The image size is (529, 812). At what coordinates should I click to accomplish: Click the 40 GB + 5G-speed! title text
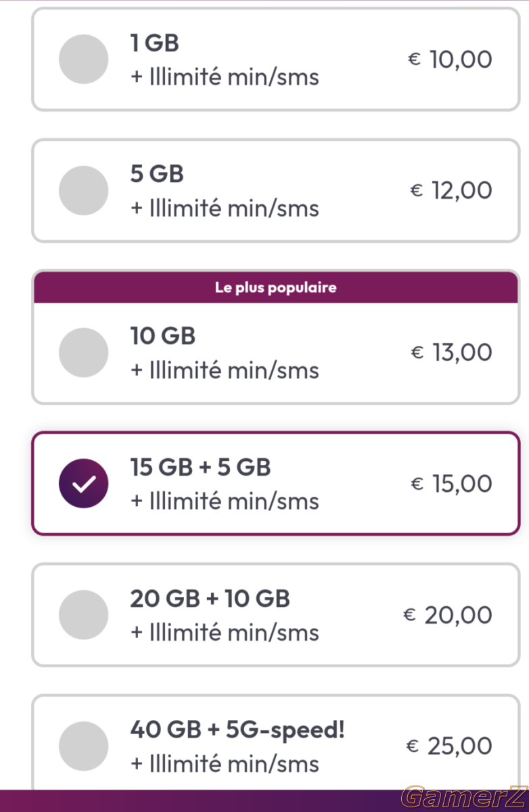237,730
